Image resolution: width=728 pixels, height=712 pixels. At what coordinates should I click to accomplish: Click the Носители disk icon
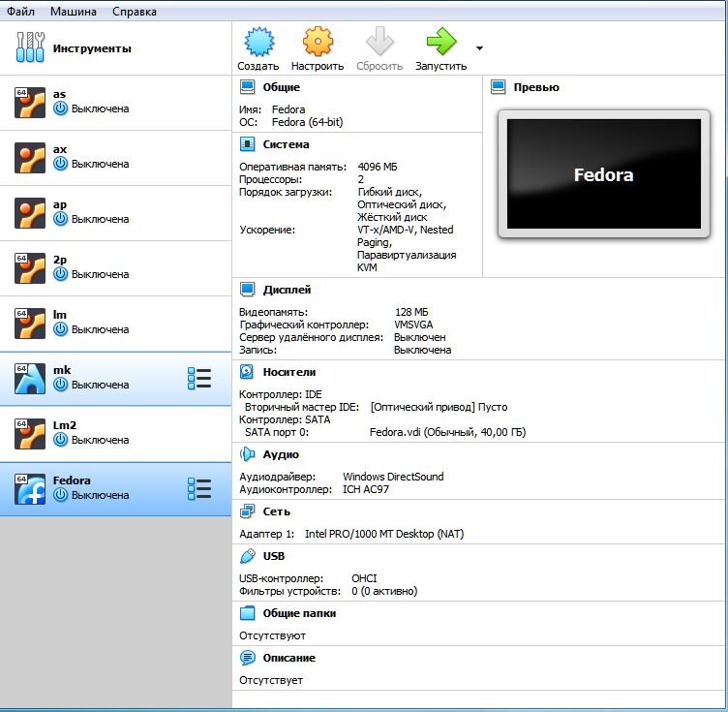point(247,372)
